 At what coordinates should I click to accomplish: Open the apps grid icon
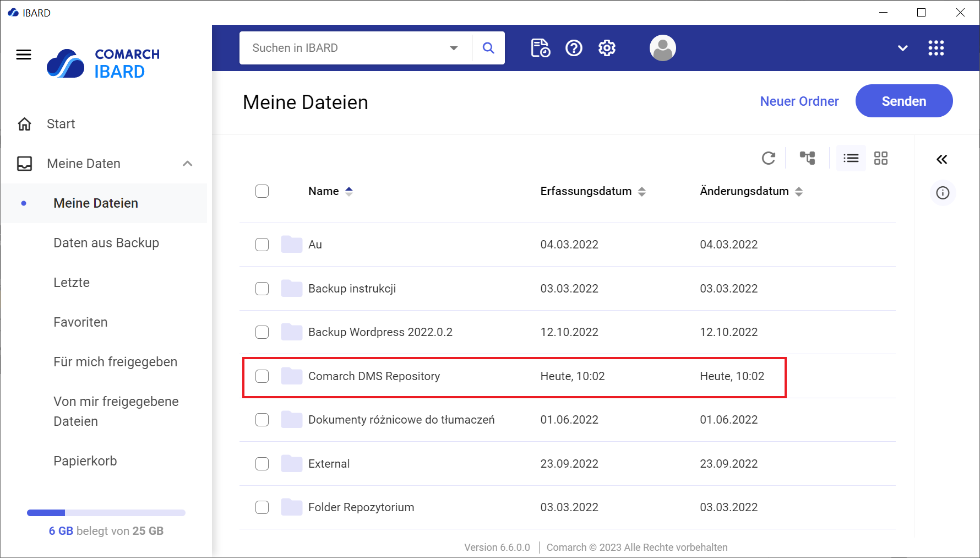(x=936, y=48)
